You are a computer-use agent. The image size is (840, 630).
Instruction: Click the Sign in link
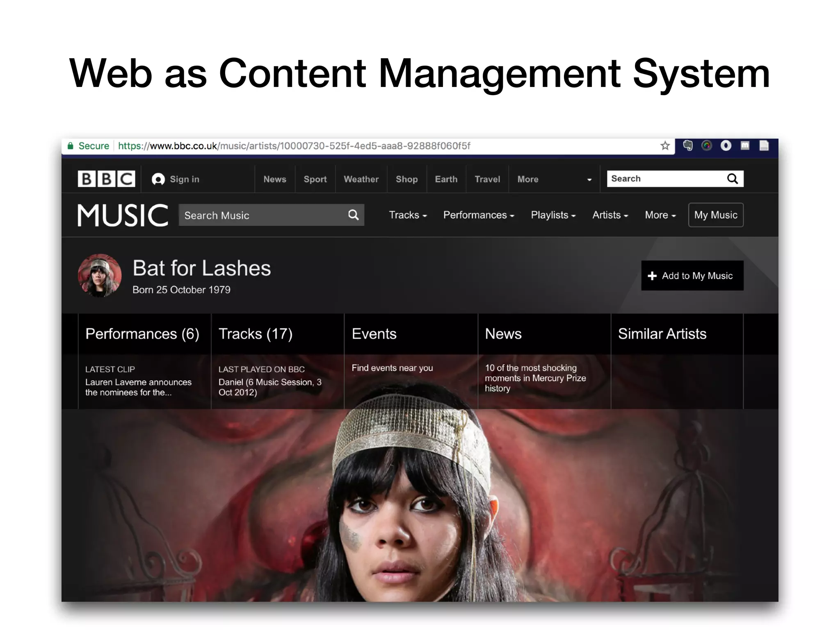[185, 179]
